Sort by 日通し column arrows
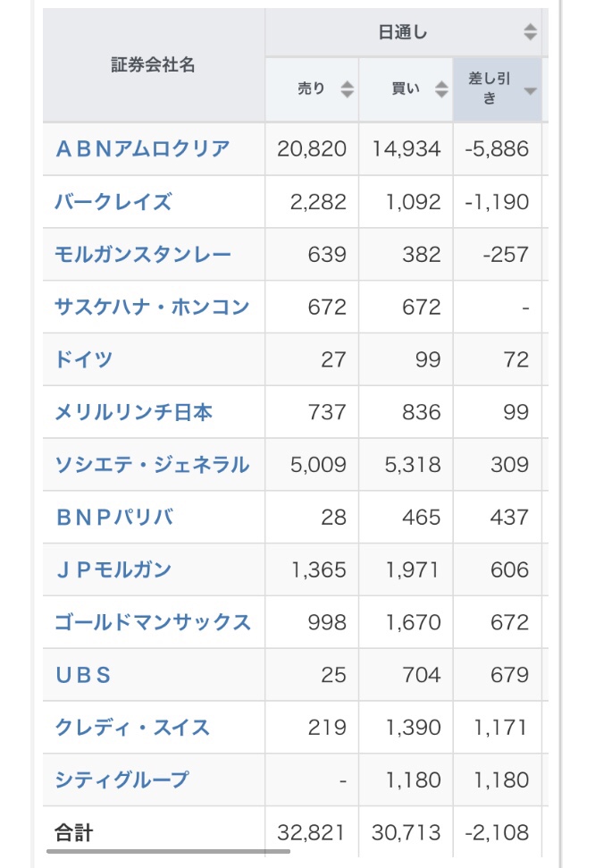595x868 pixels. point(531,32)
